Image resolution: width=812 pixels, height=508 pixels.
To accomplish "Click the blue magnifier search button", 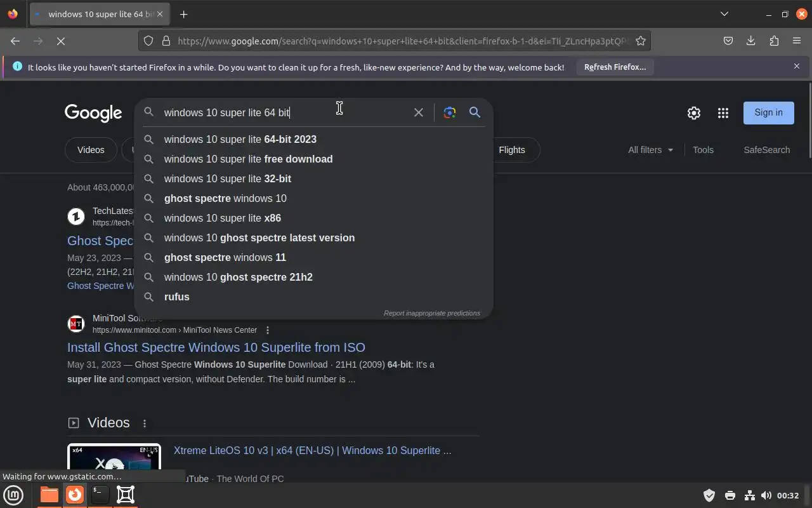I will pos(475,112).
